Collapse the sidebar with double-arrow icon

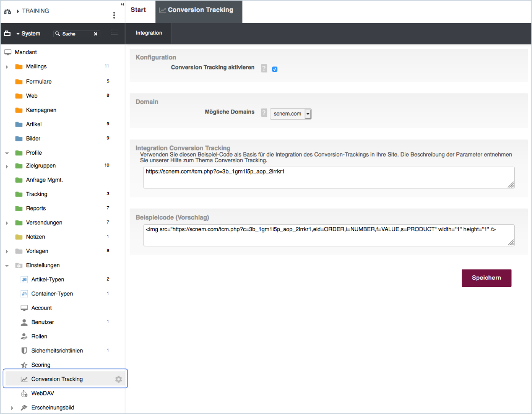[122, 5]
